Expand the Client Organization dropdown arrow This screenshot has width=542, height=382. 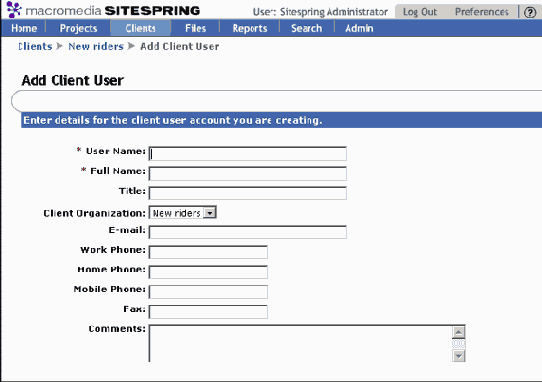tap(209, 213)
